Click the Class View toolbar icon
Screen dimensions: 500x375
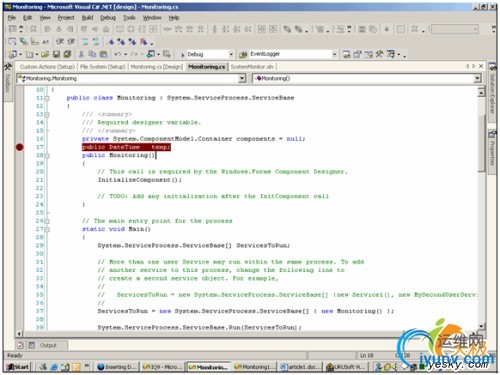tap(390, 54)
